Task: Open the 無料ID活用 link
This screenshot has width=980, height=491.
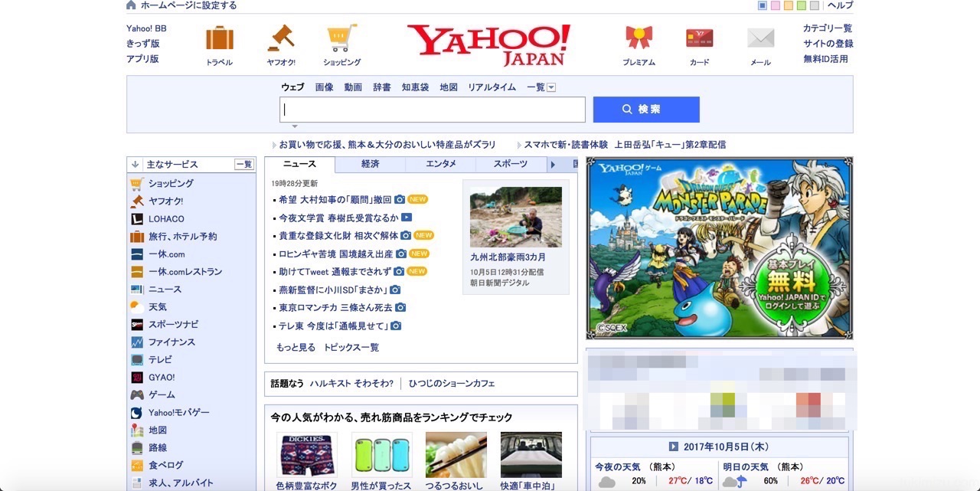Action: click(x=826, y=59)
